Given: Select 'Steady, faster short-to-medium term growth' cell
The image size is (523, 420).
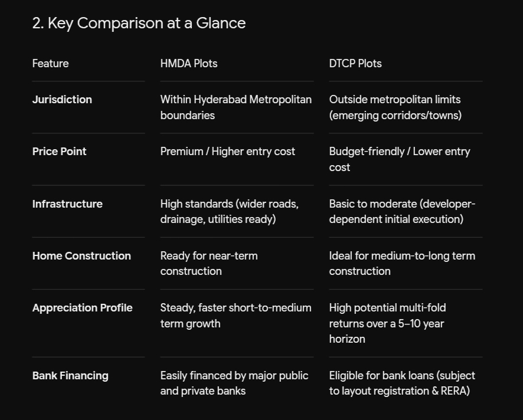Looking at the screenshot, I should click(x=236, y=316).
